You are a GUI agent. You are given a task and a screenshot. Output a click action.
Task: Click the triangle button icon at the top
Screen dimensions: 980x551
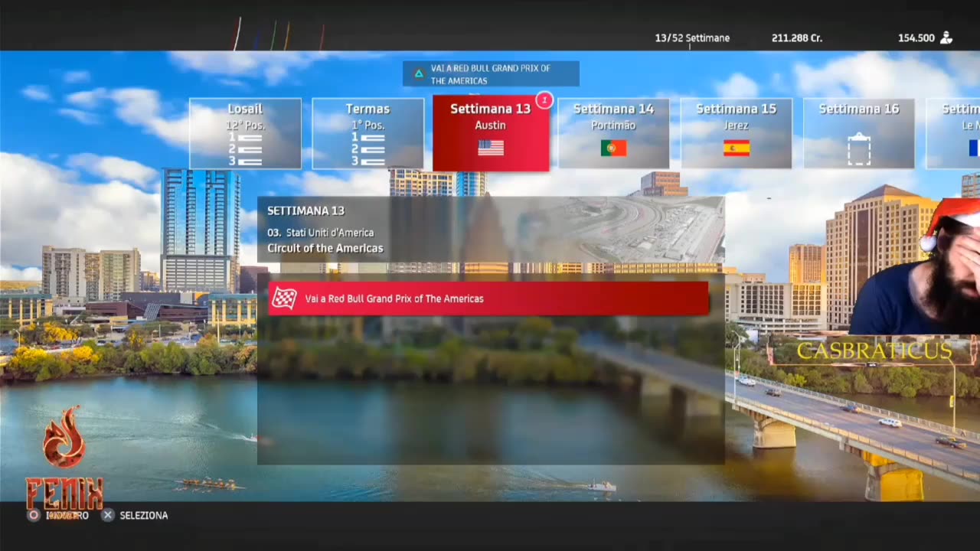(x=418, y=74)
